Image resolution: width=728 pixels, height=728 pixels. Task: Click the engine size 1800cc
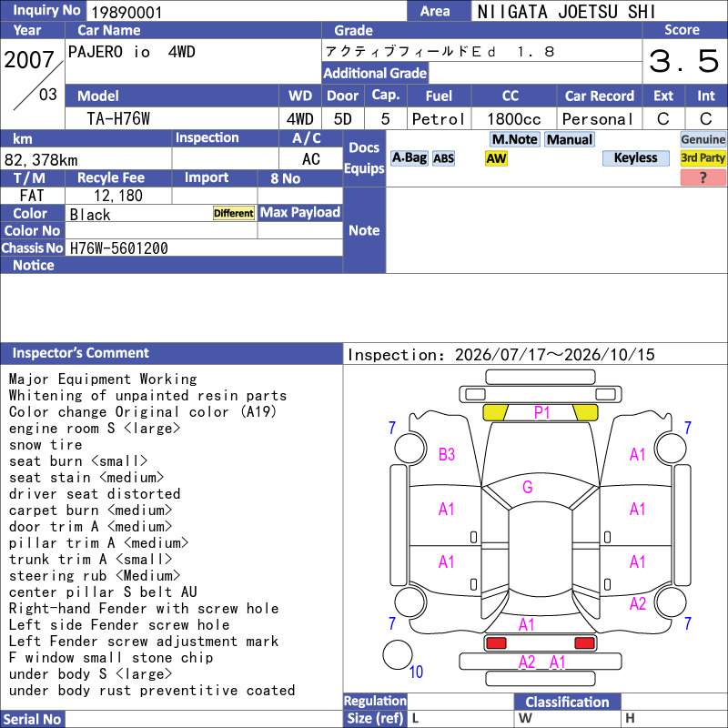tap(514, 119)
